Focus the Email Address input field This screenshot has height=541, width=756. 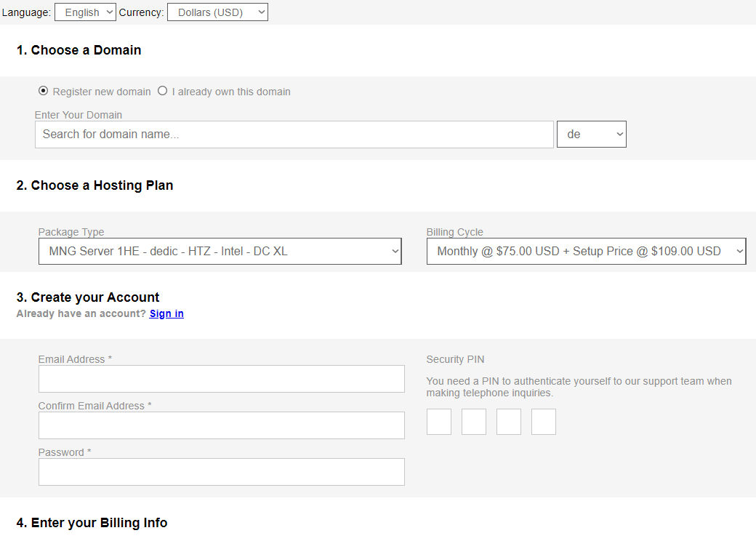click(x=221, y=379)
